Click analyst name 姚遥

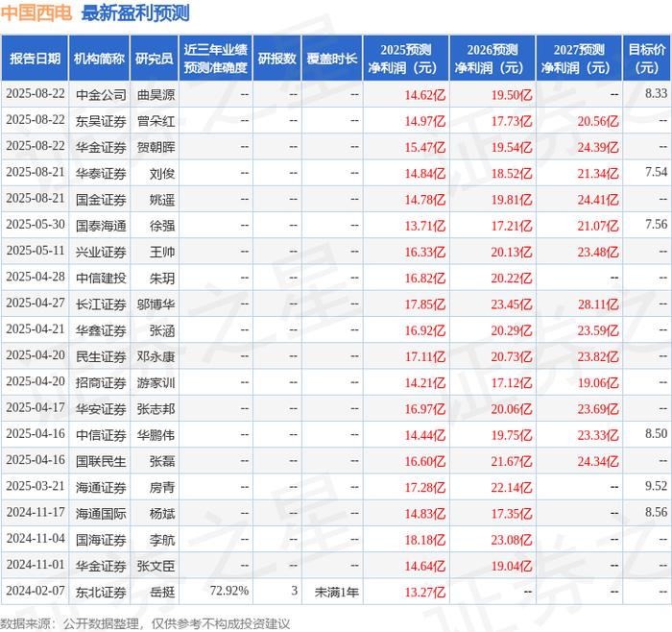click(x=162, y=200)
